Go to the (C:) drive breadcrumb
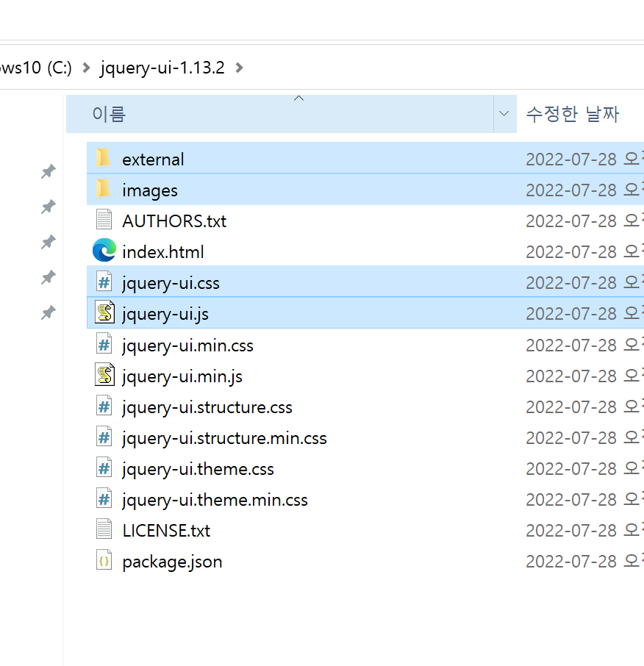This screenshot has width=644, height=666. pyautogui.click(x=36, y=68)
